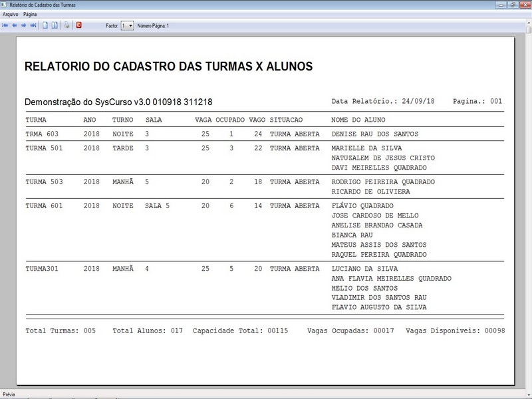Select single page view icon
This screenshot has height=399, width=532.
tap(45, 25)
